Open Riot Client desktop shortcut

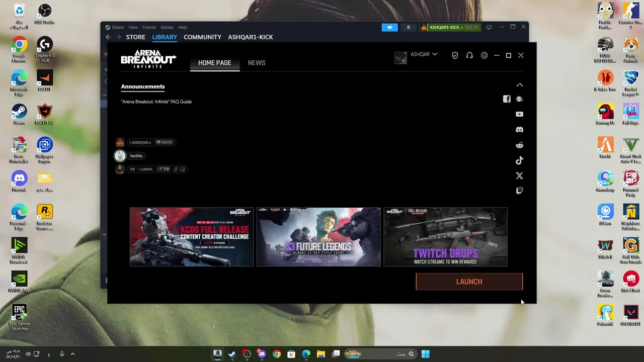click(630, 282)
